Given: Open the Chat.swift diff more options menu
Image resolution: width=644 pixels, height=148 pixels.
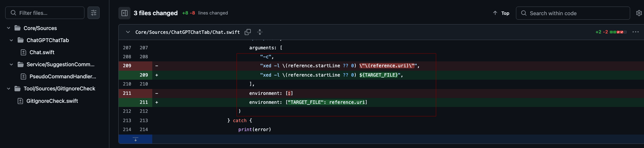Looking at the screenshot, I should coord(636,32).
